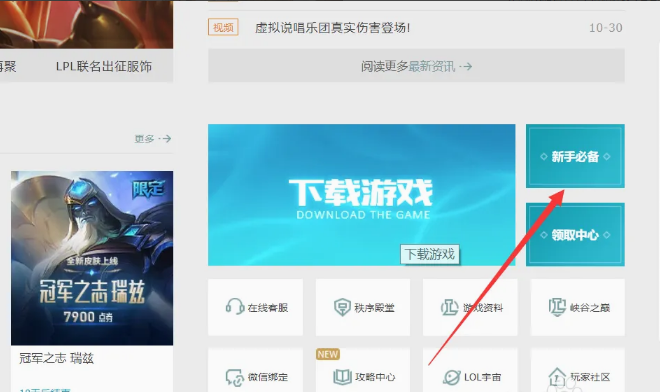Click the 10-30 date text
Screen dimensions: 660x392
tap(606, 28)
